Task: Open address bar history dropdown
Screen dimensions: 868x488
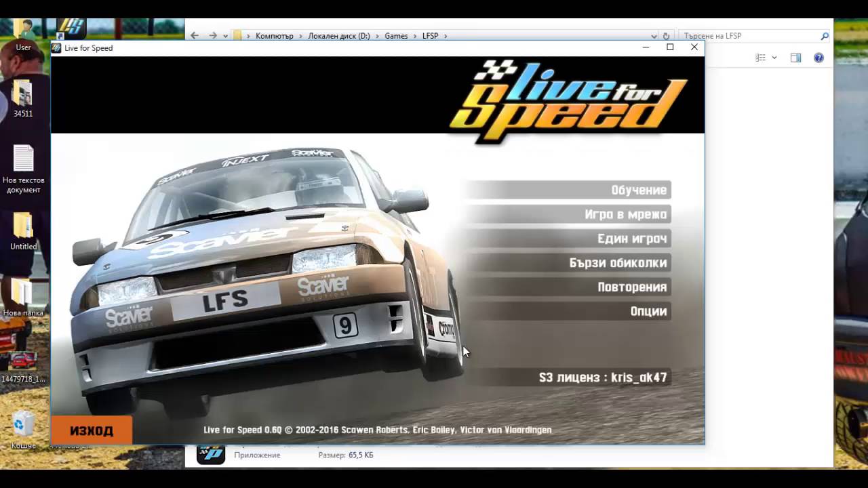Action: [x=654, y=36]
